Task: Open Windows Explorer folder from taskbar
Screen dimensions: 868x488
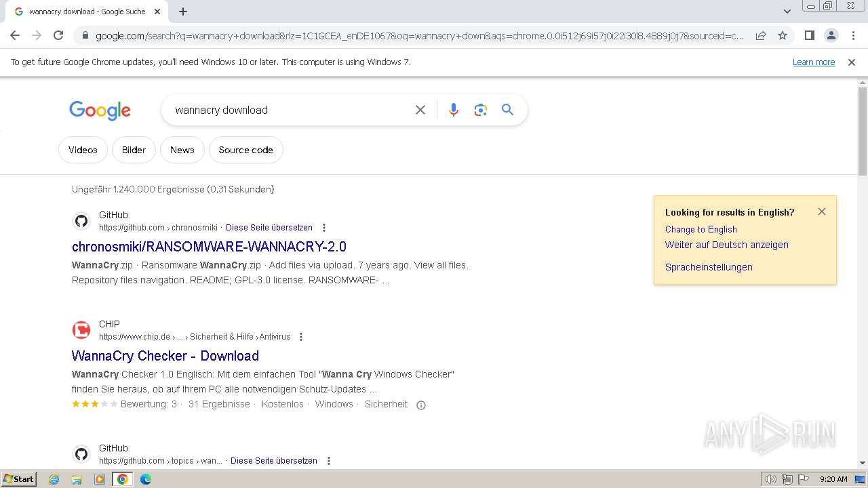Action: point(77,479)
